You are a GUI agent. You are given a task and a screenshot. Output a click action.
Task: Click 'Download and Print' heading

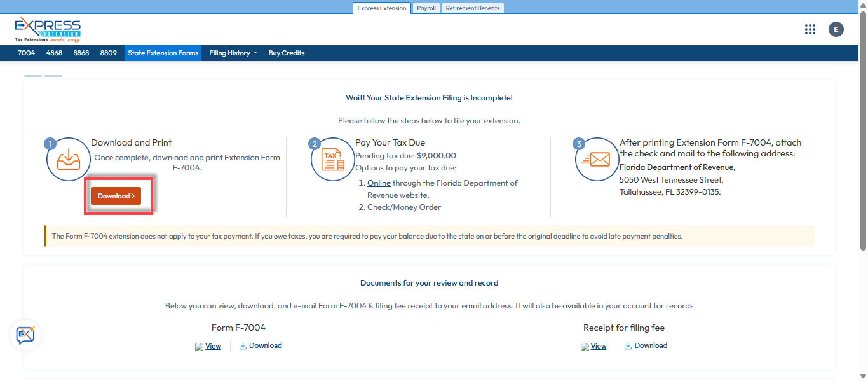tap(132, 142)
